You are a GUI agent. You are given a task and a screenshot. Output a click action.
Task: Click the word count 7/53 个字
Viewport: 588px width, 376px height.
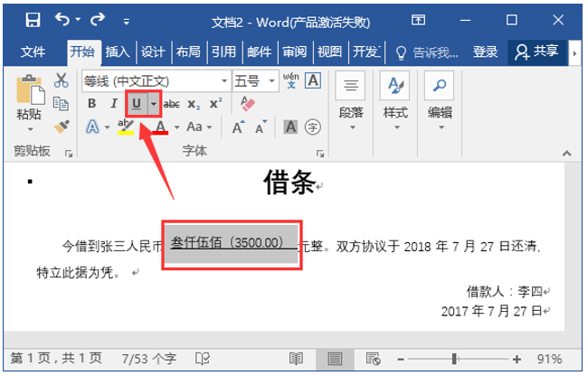tap(149, 359)
